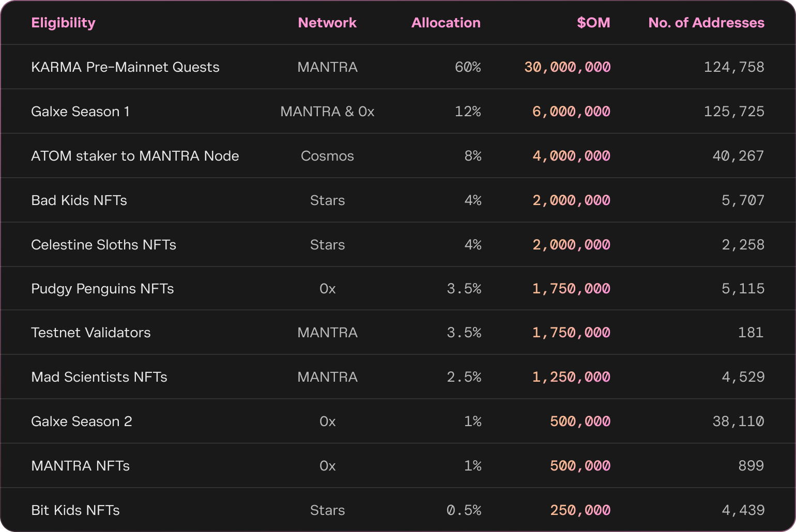Select the Mad Scientists NFTs row
This screenshot has height=532, width=796.
[99, 377]
